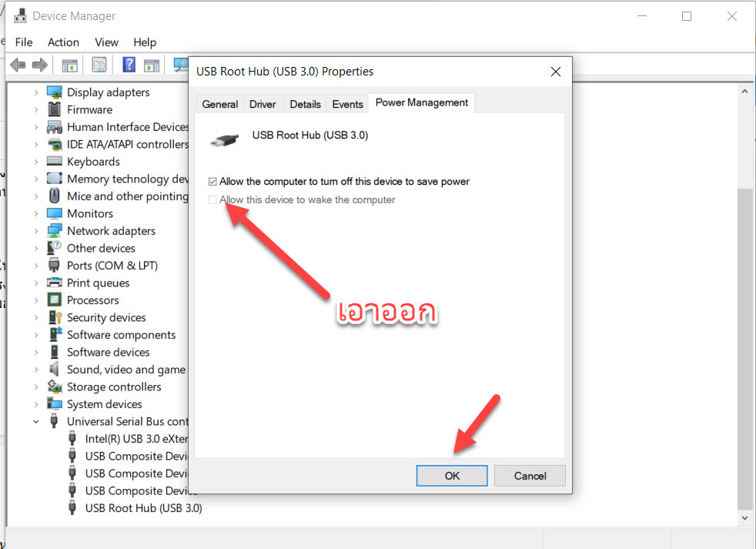Click the Ports (COM & LPT) icon

(54, 266)
